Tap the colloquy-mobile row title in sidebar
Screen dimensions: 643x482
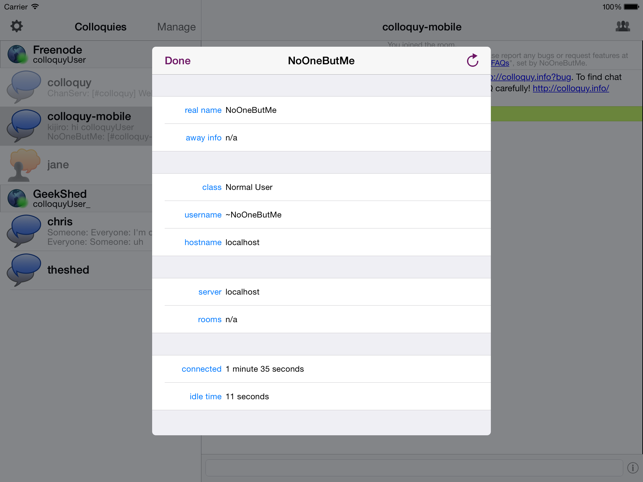[89, 117]
